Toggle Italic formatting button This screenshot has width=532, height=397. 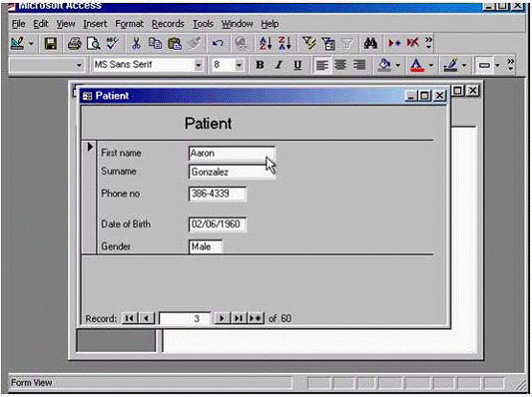pos(279,64)
